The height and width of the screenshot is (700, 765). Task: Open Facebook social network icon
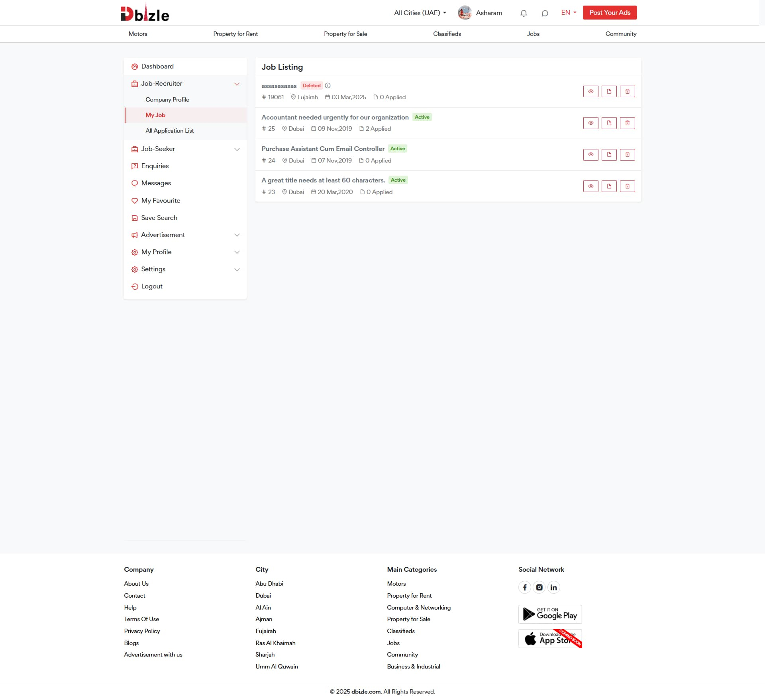coord(525,587)
